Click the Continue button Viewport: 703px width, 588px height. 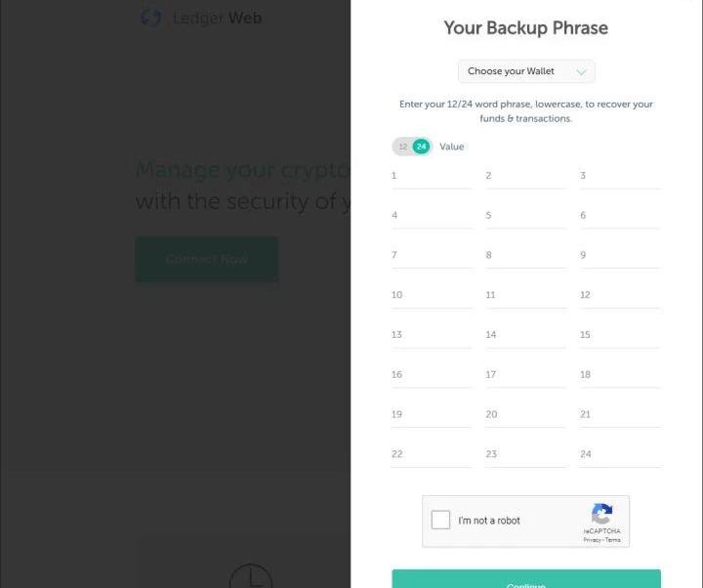point(526,578)
